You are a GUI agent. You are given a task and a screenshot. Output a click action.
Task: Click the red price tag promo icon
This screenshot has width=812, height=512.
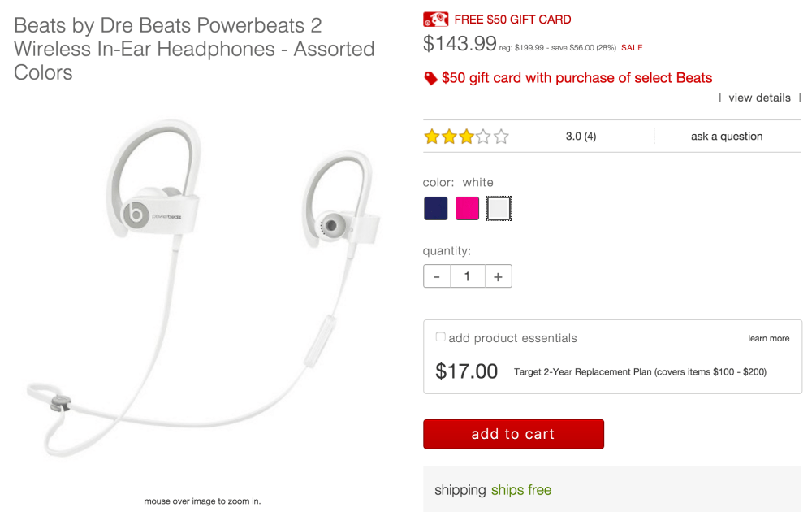[430, 78]
